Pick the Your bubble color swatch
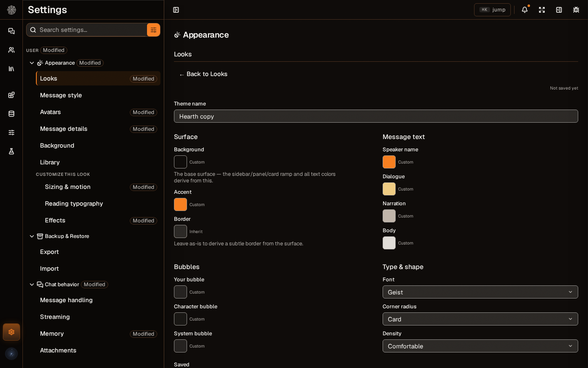 180,292
